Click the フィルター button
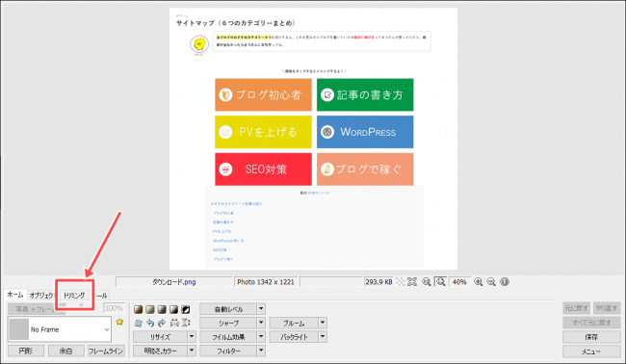 (228, 351)
